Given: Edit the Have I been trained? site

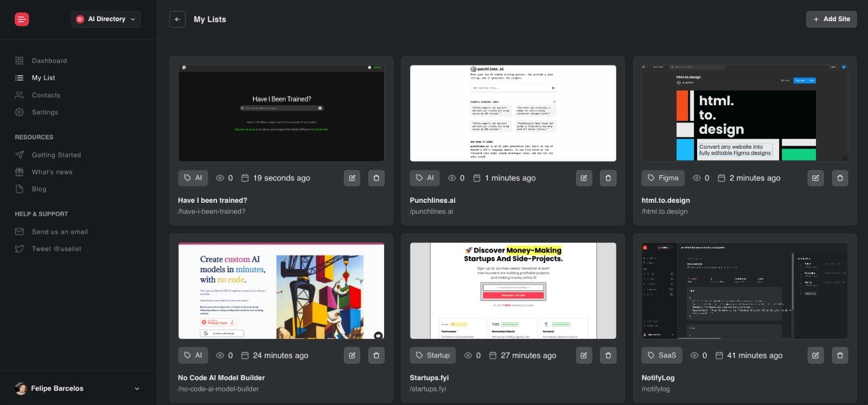Looking at the screenshot, I should (x=352, y=178).
